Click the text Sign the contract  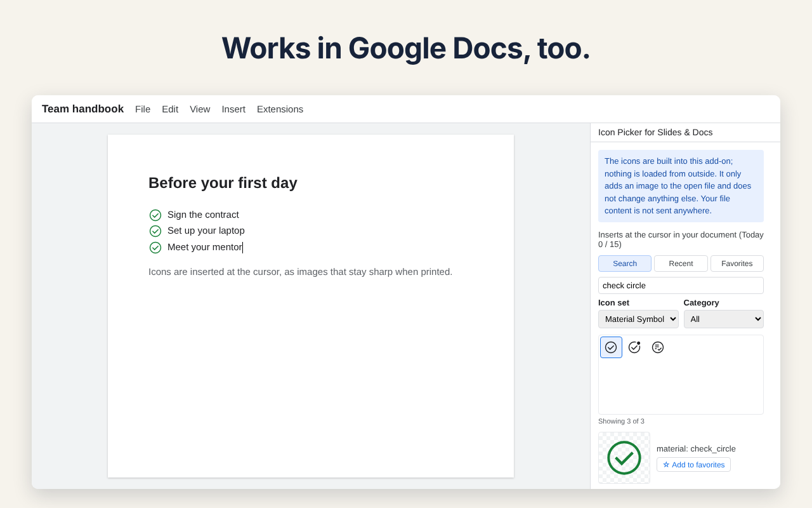click(x=203, y=215)
